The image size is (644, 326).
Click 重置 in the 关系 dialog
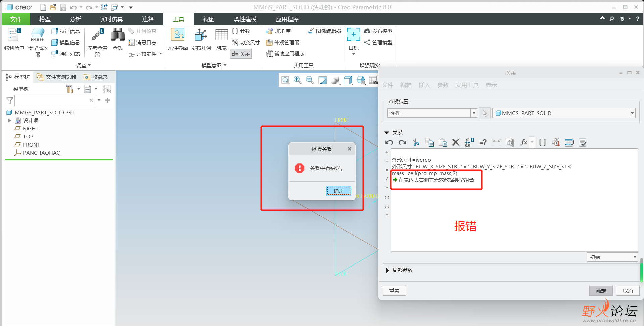pyautogui.click(x=394, y=291)
